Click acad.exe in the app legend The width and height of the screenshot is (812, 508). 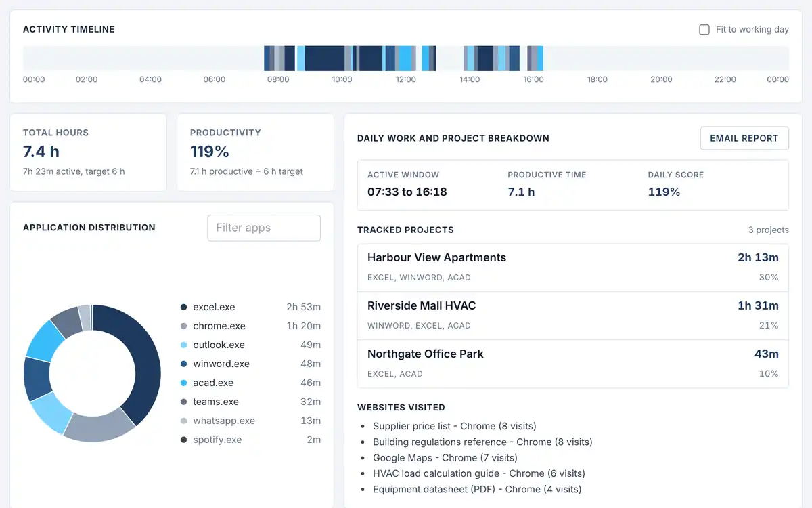[213, 383]
